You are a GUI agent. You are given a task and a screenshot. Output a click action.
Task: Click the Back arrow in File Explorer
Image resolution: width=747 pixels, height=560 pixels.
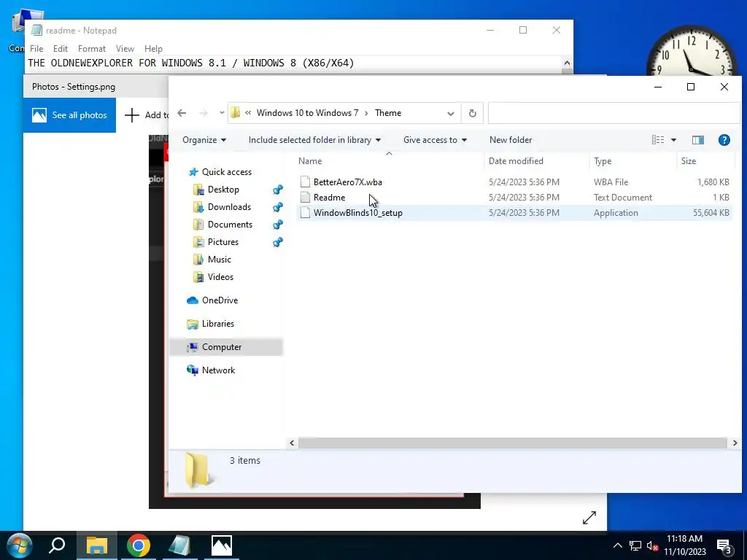pyautogui.click(x=182, y=113)
